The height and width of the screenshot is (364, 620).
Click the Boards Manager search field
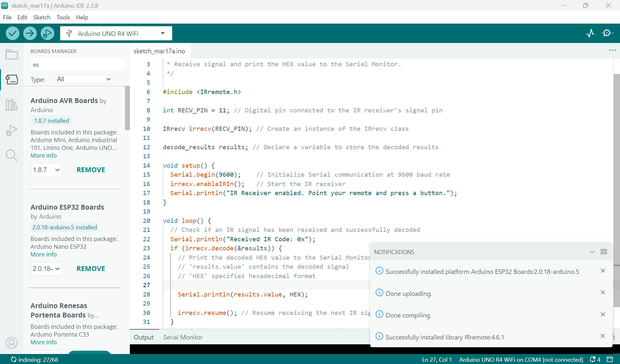tap(78, 65)
